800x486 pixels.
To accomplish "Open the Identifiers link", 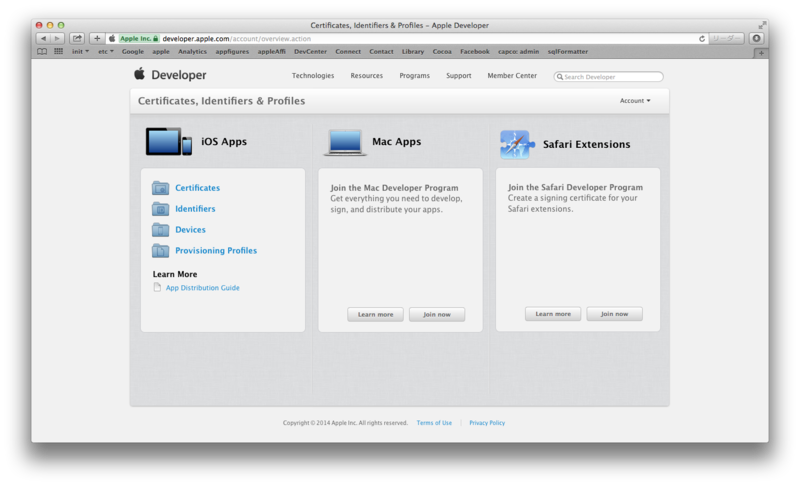I will coord(195,209).
